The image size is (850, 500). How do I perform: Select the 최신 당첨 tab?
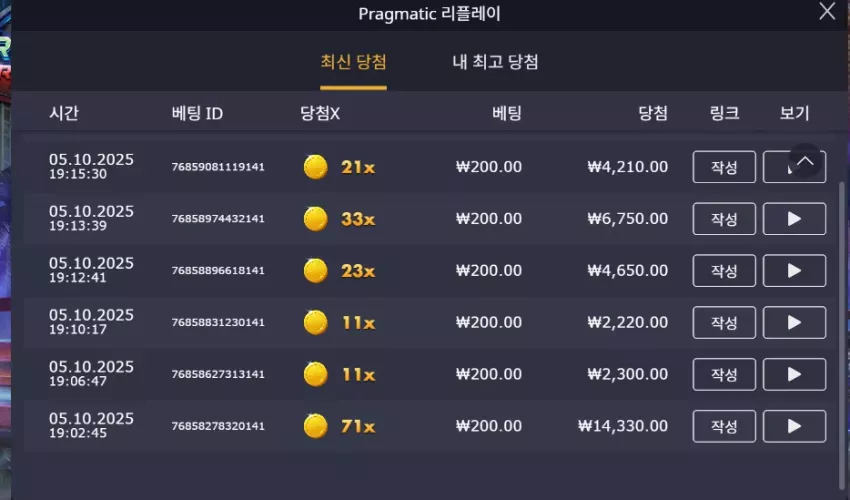coord(353,62)
